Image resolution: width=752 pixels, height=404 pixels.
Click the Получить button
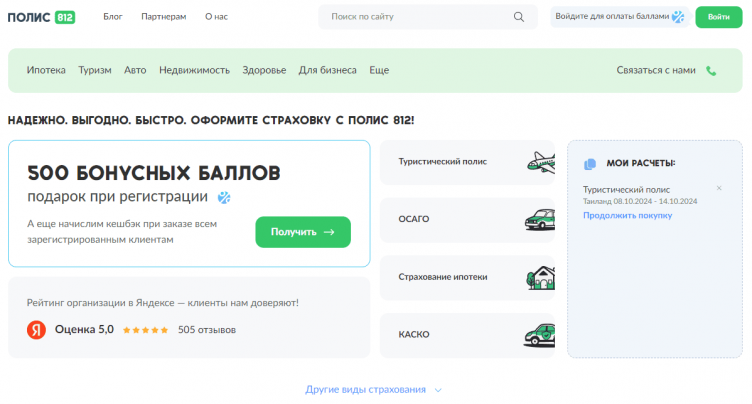click(303, 232)
